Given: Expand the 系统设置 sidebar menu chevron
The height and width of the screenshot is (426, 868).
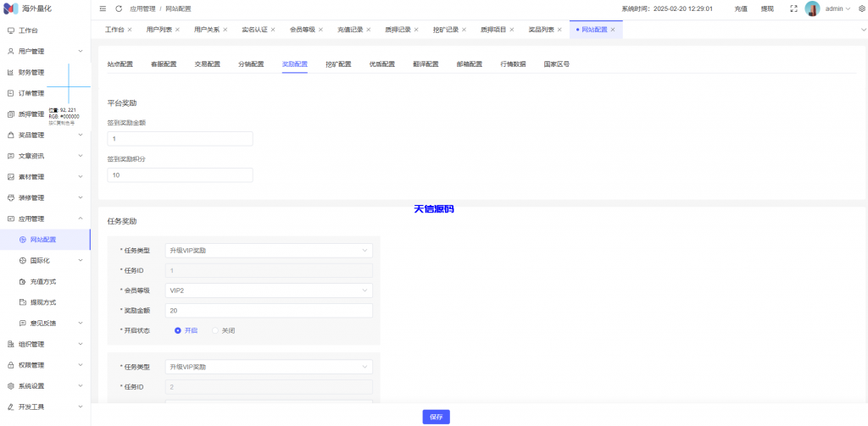Looking at the screenshot, I should coord(81,386).
